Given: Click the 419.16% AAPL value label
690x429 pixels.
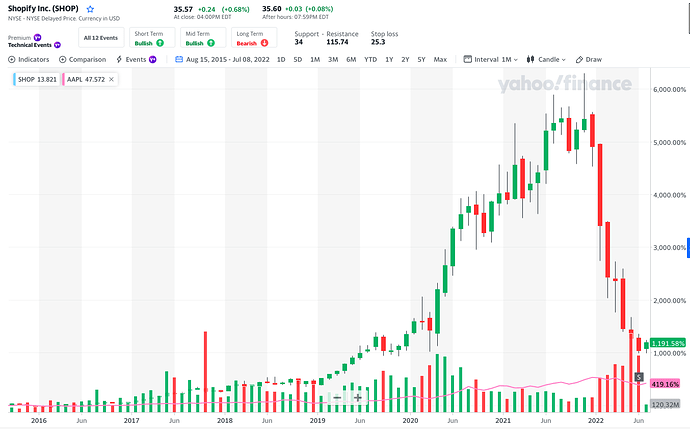Looking at the screenshot, I should pyautogui.click(x=665, y=384).
